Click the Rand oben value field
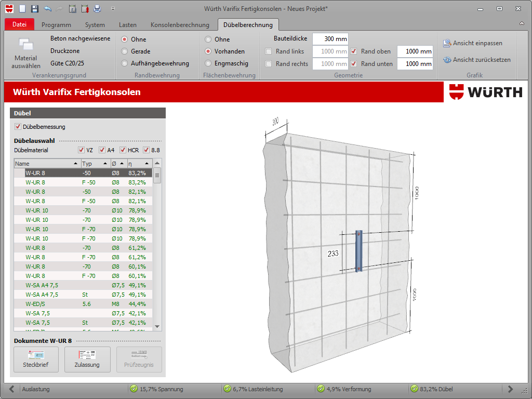This screenshot has width=532, height=399. [x=415, y=51]
